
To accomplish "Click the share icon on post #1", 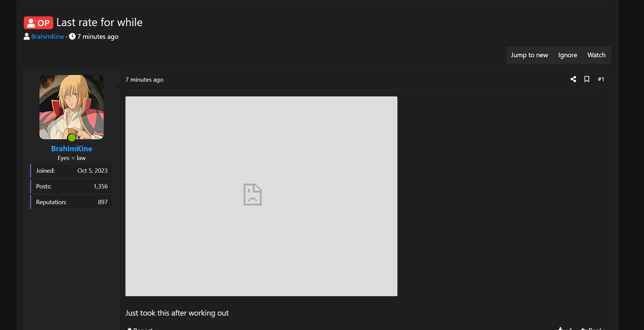I will pos(573,79).
